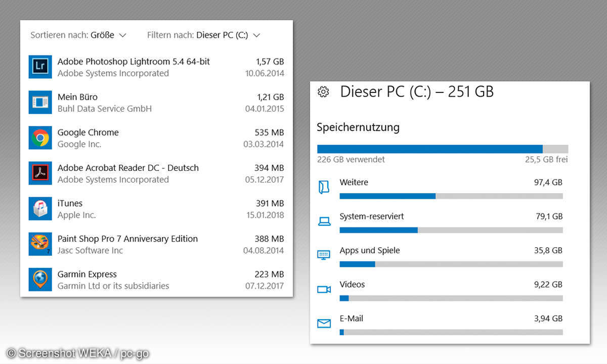This screenshot has height=364, width=607.
Task: Click the Weitere usage bar
Action: 451,196
